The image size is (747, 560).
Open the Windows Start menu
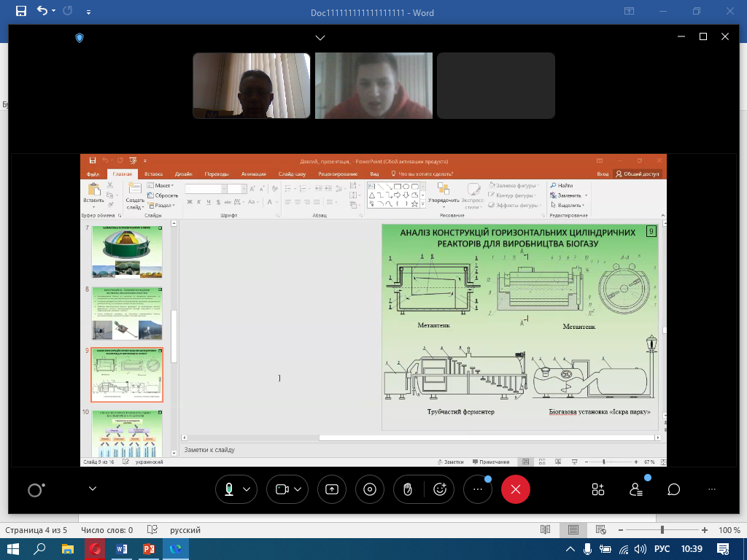[13, 549]
